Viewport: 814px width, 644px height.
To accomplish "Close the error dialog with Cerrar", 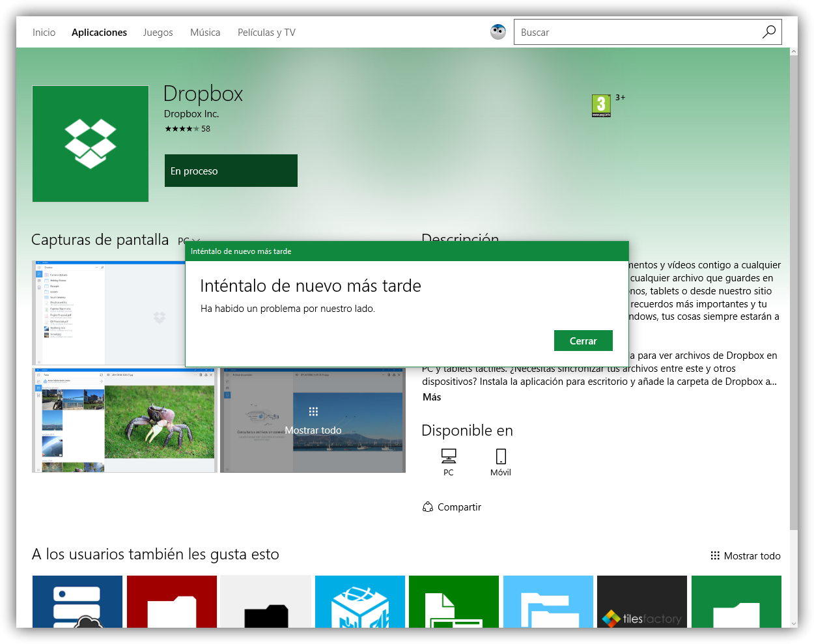I will click(x=583, y=341).
